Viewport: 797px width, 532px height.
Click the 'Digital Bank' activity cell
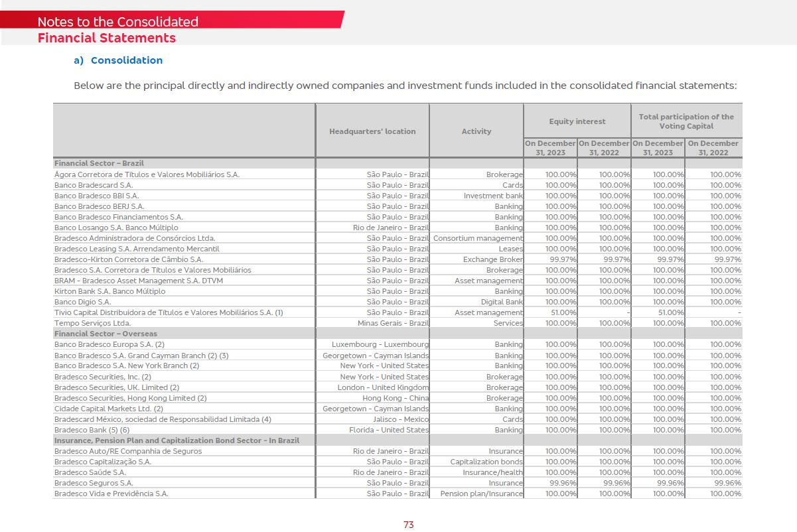click(502, 302)
